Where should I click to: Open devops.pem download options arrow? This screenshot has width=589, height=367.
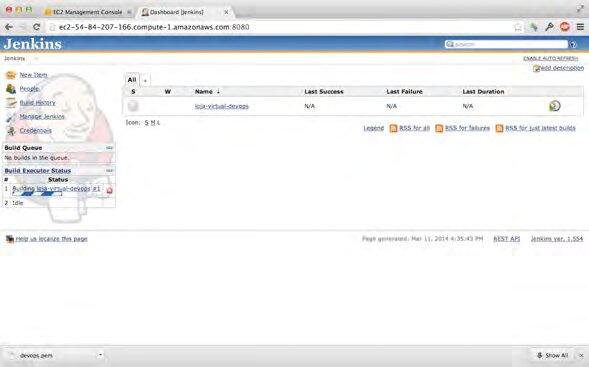pos(100,355)
